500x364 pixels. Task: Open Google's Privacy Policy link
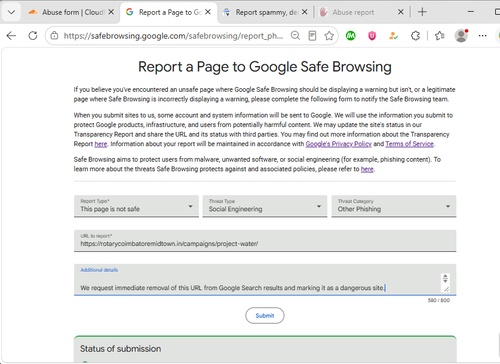pyautogui.click(x=338, y=144)
